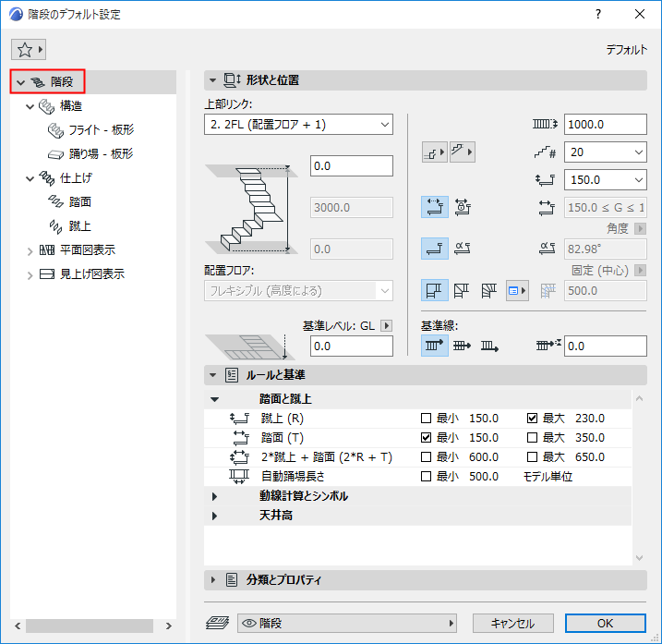Open the 上部リンク dropdown
The height and width of the screenshot is (644, 662).
click(x=298, y=125)
